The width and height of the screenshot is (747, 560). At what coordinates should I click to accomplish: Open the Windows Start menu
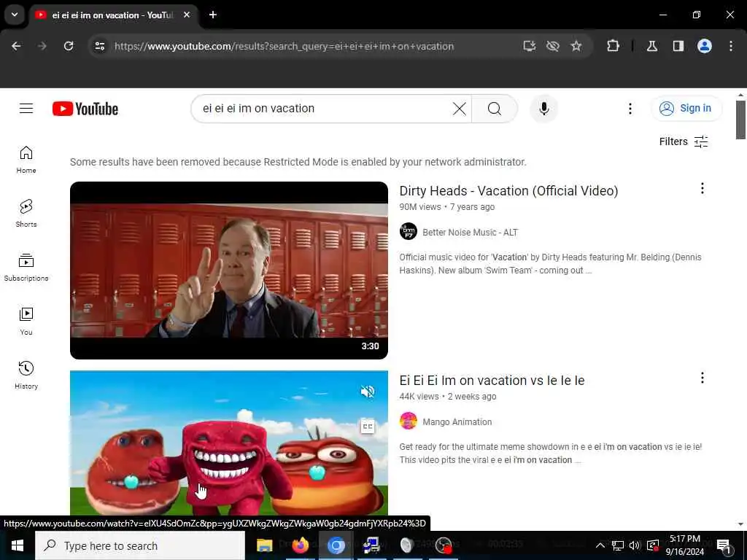coord(18,545)
